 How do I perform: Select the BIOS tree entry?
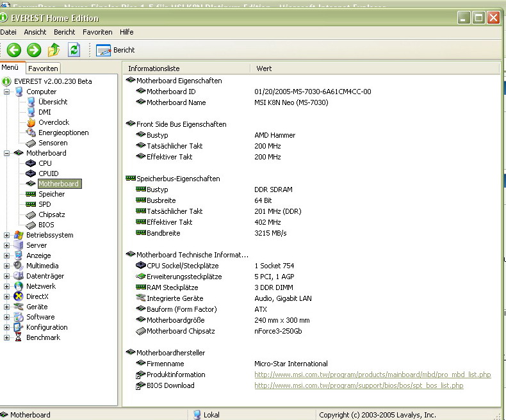pos(46,225)
